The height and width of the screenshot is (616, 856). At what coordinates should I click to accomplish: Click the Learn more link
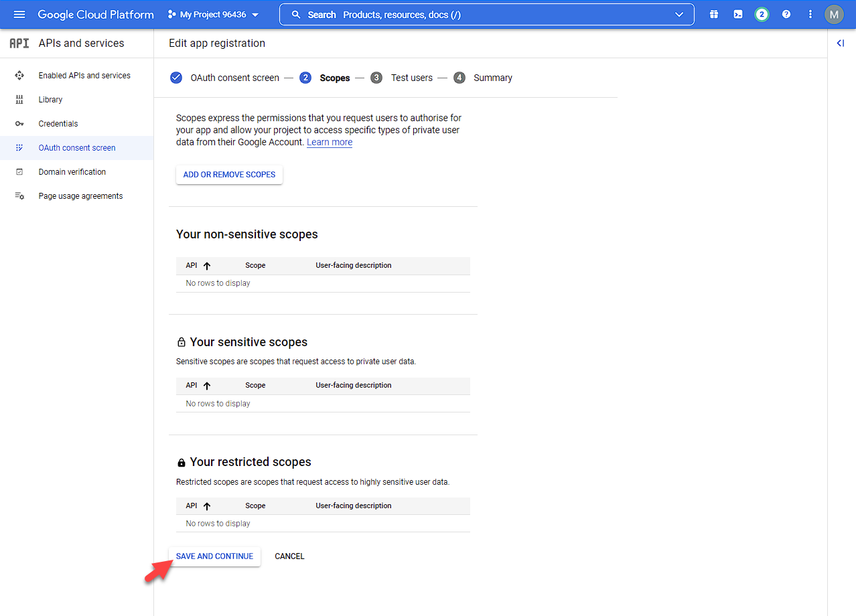tap(330, 142)
